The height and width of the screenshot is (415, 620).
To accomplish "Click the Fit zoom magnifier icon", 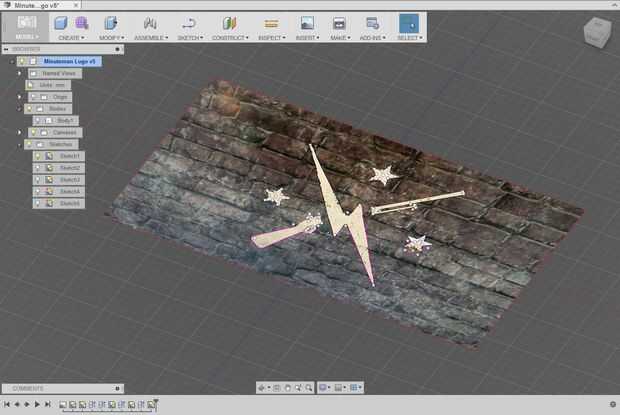I will [x=308, y=388].
